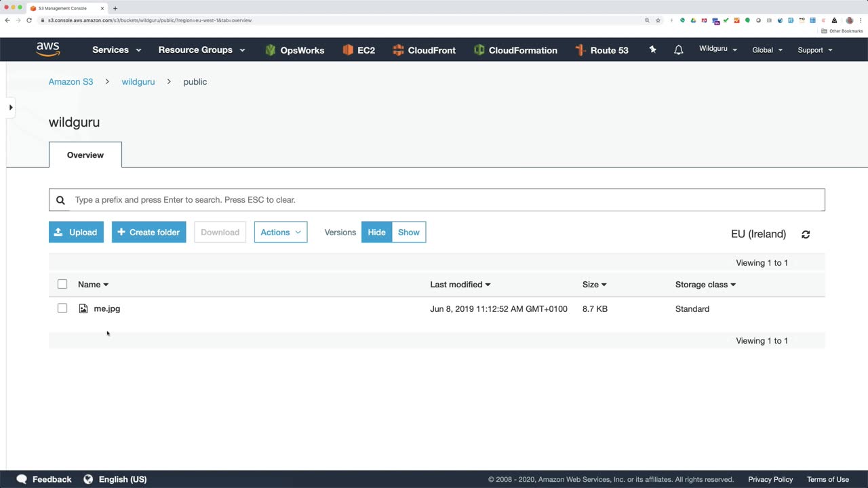Screen dimensions: 868x488
Task: Click the size value "8.7 KB"
Action: coord(595,308)
